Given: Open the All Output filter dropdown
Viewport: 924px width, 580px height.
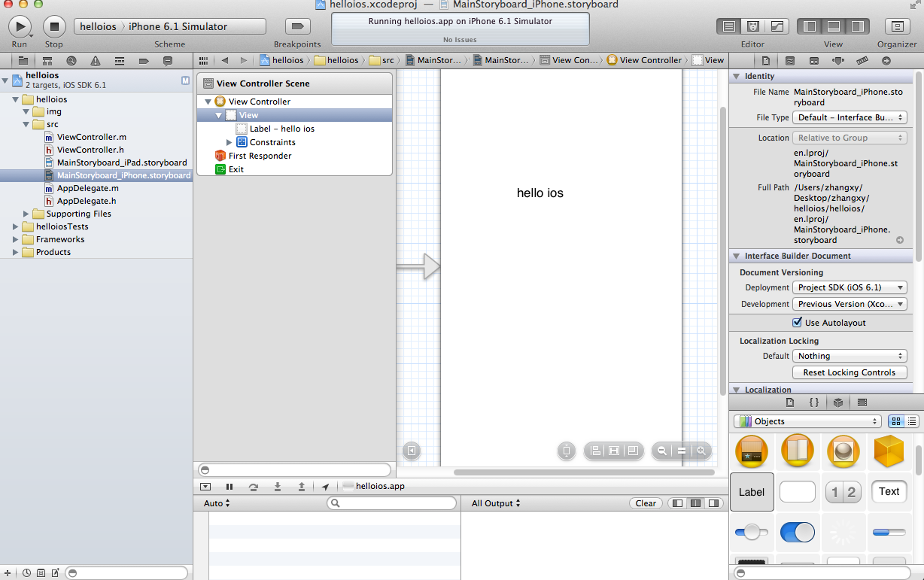Looking at the screenshot, I should tap(496, 503).
